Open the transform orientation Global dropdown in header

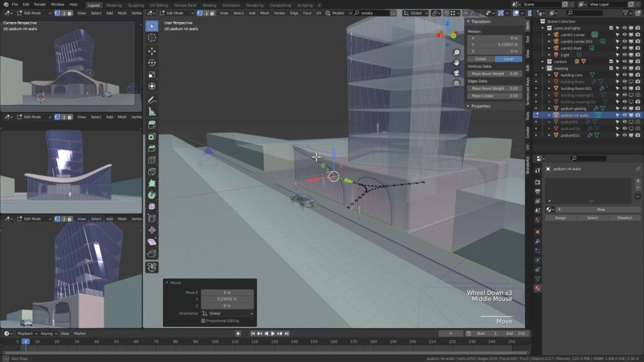[x=416, y=13]
